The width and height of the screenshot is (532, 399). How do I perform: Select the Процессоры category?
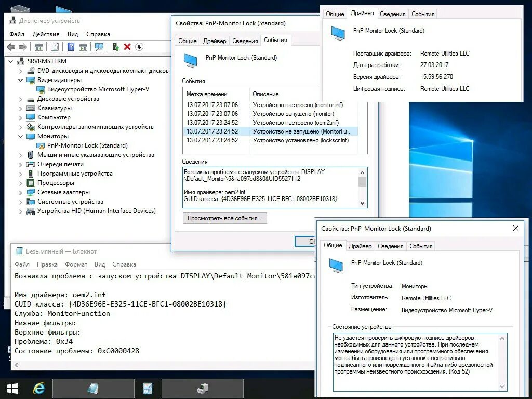56,182
